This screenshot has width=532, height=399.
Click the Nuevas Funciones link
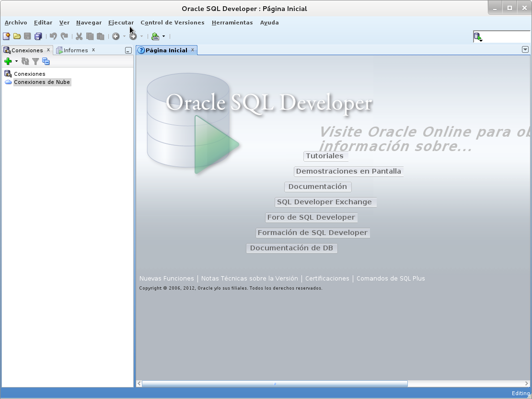tap(166, 278)
